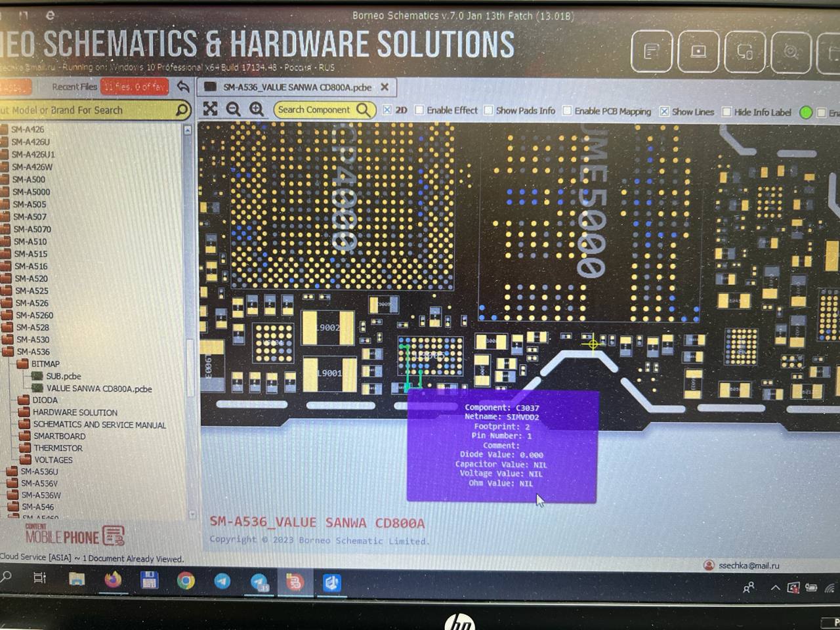Screen dimensions: 840x630
Task: Open Task View on the taskbar
Action: (39, 577)
